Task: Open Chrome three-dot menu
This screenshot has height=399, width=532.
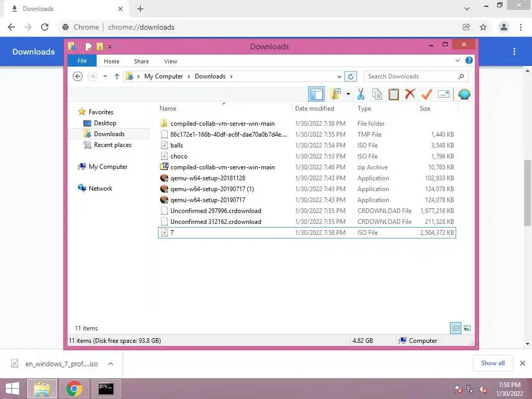Action: click(521, 27)
